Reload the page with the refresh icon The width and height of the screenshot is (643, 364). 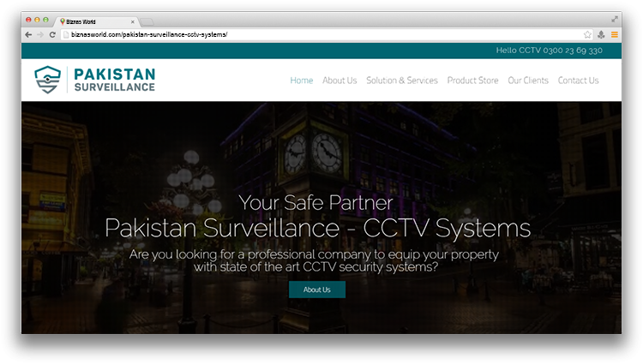[52, 35]
